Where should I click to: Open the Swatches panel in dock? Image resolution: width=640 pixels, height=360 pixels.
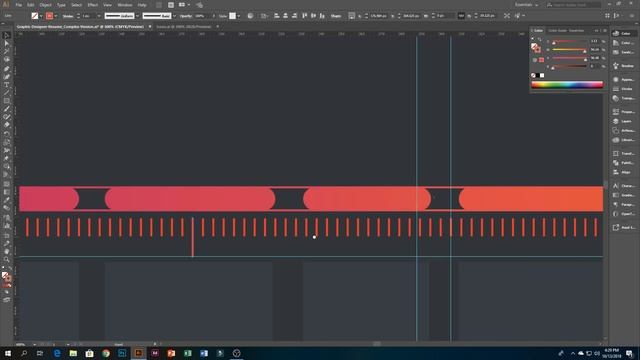click(x=624, y=52)
